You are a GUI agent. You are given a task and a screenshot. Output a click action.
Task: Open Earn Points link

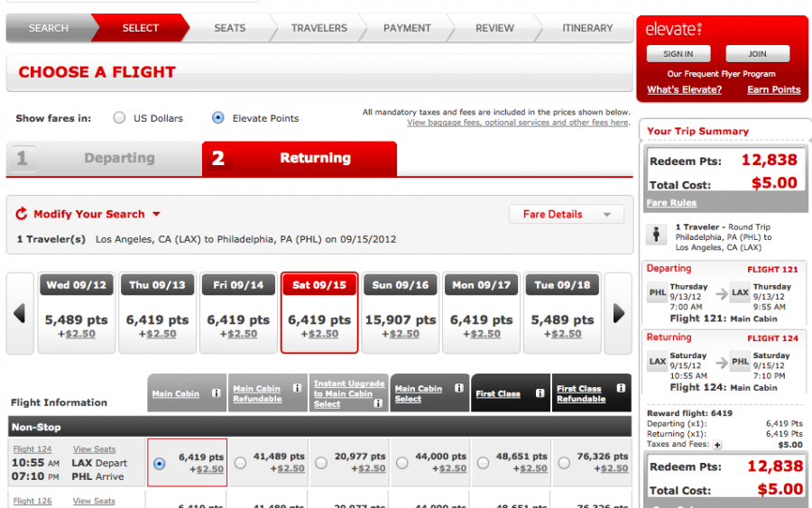point(774,89)
